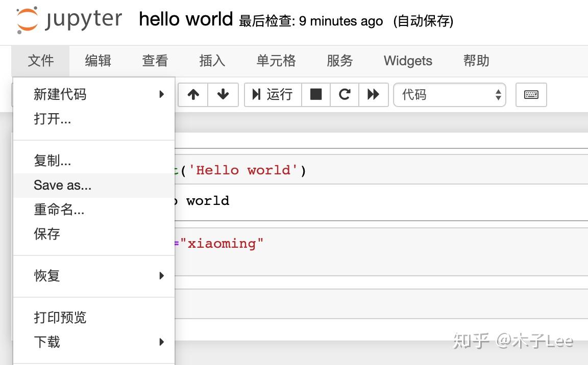Screen dimensions: 588x365
Task: Move the selected cell down
Action: 223,95
